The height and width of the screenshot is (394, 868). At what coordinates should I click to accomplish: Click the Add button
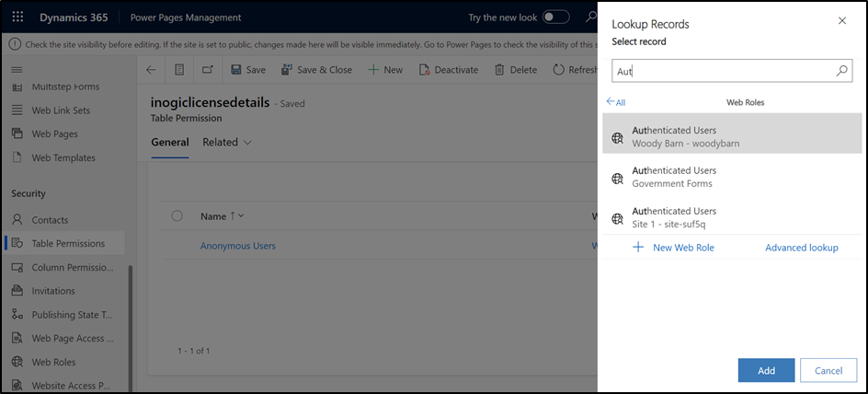tap(766, 371)
